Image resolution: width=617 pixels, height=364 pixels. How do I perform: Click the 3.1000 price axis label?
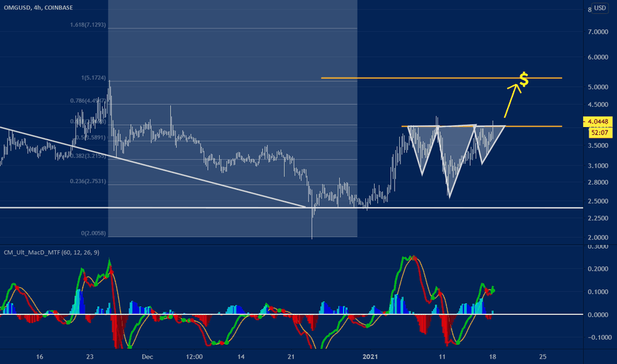598,165
